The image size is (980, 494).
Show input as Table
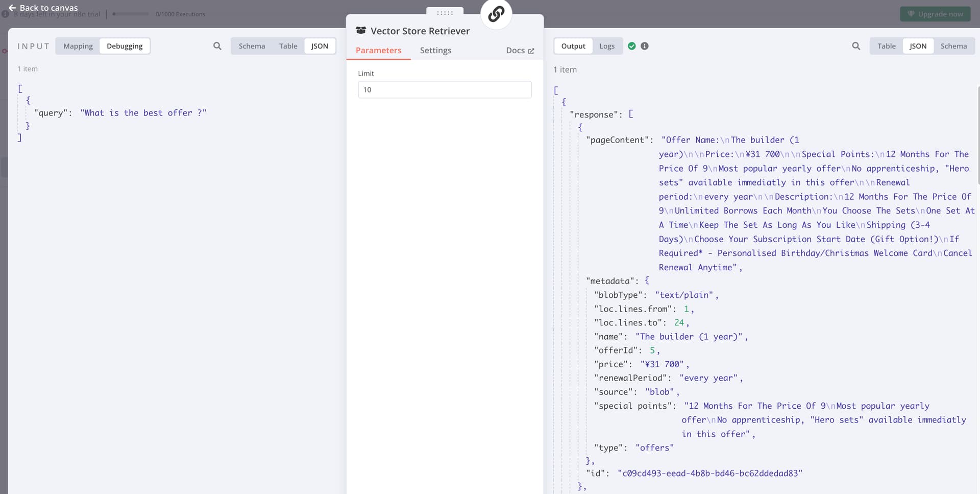tap(288, 46)
